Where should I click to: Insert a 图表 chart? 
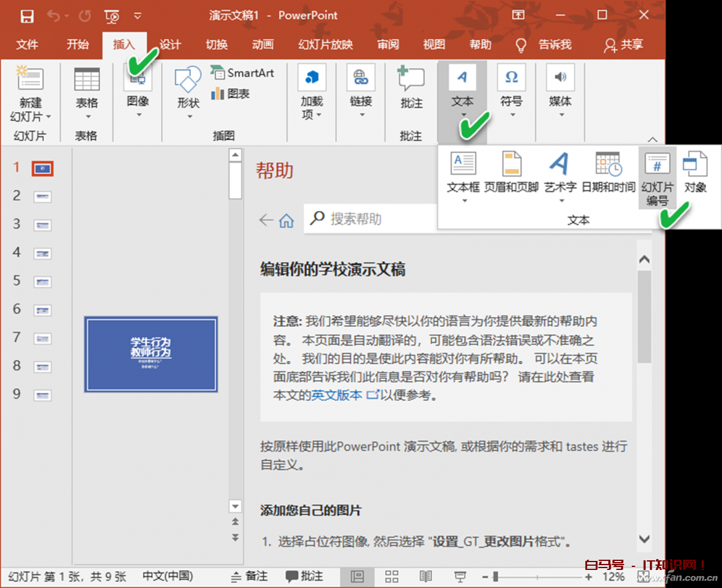(x=230, y=94)
